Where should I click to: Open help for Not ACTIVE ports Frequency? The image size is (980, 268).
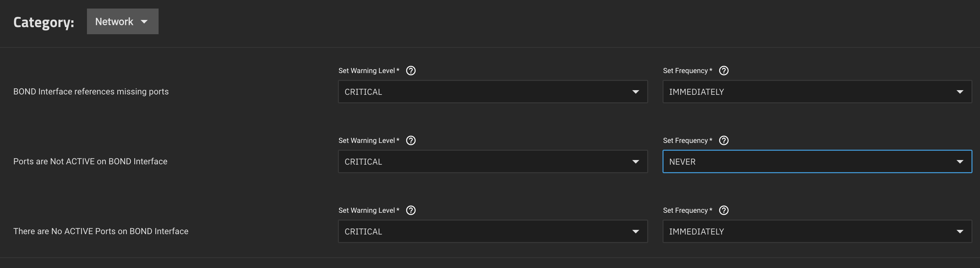click(723, 140)
